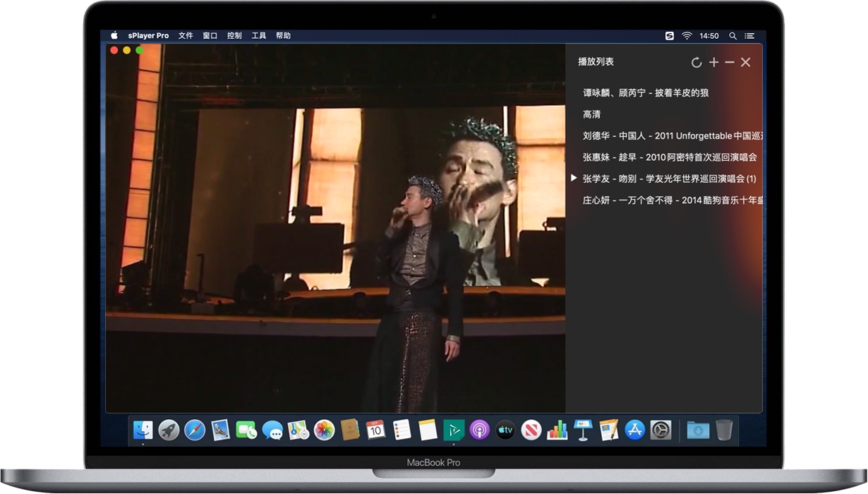The width and height of the screenshot is (868, 494).
Task: Open the 文件 menu
Action: [x=186, y=36]
